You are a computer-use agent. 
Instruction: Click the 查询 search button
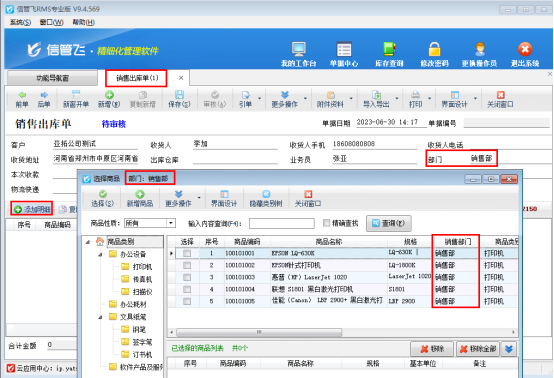pos(389,223)
